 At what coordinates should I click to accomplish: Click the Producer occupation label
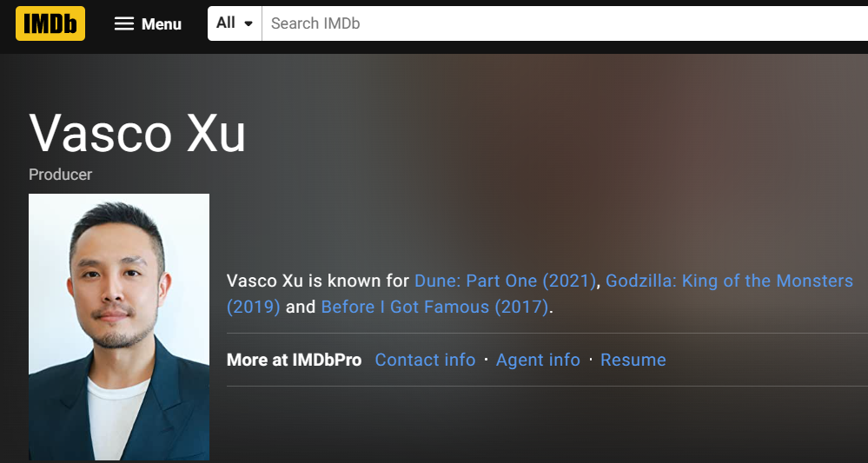[x=60, y=174]
